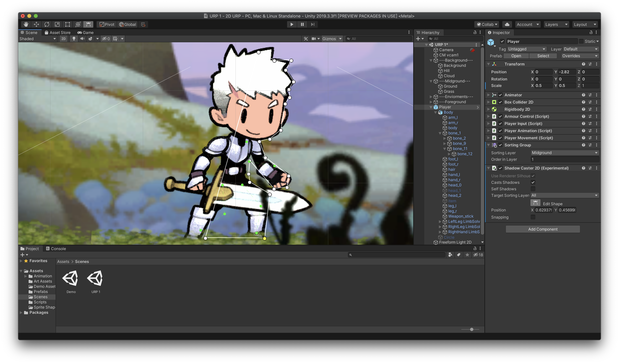Screen dimensions: 619x364
Task: Toggle 2D view mode button
Action: tap(63, 39)
